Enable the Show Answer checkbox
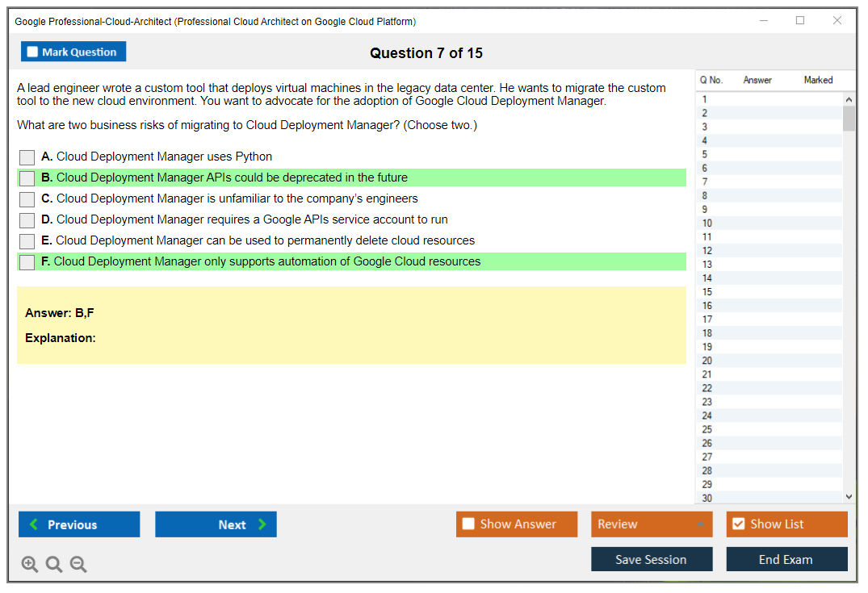 tap(468, 524)
